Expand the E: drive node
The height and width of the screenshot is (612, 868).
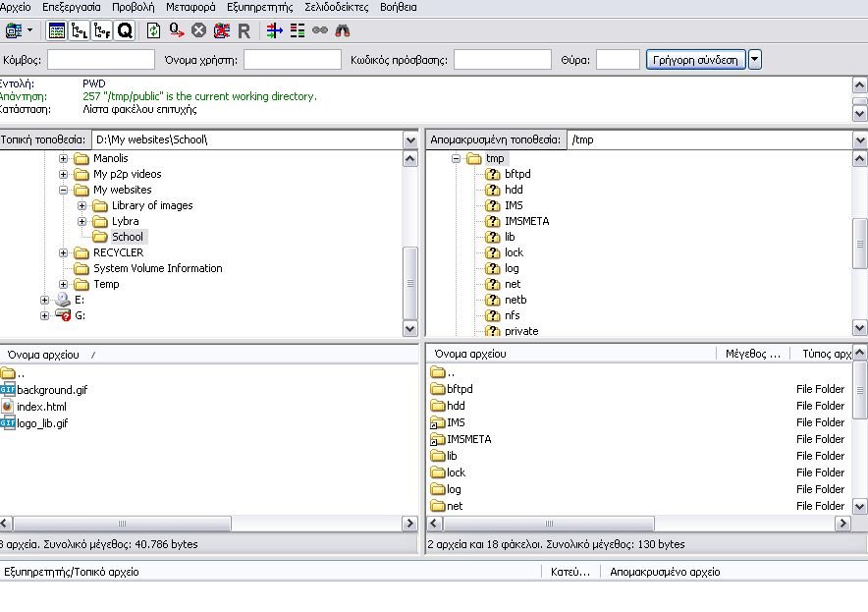(x=44, y=301)
